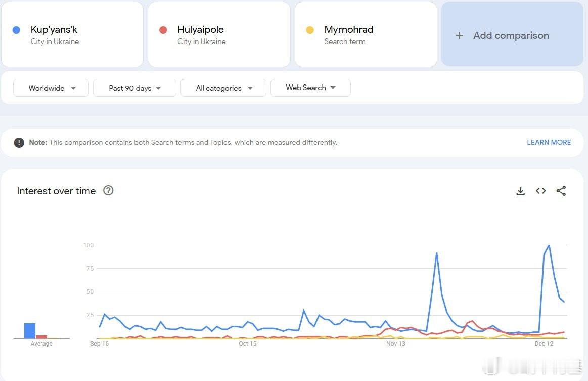Click the yellow dot beside Myrnohrad

[x=310, y=30]
